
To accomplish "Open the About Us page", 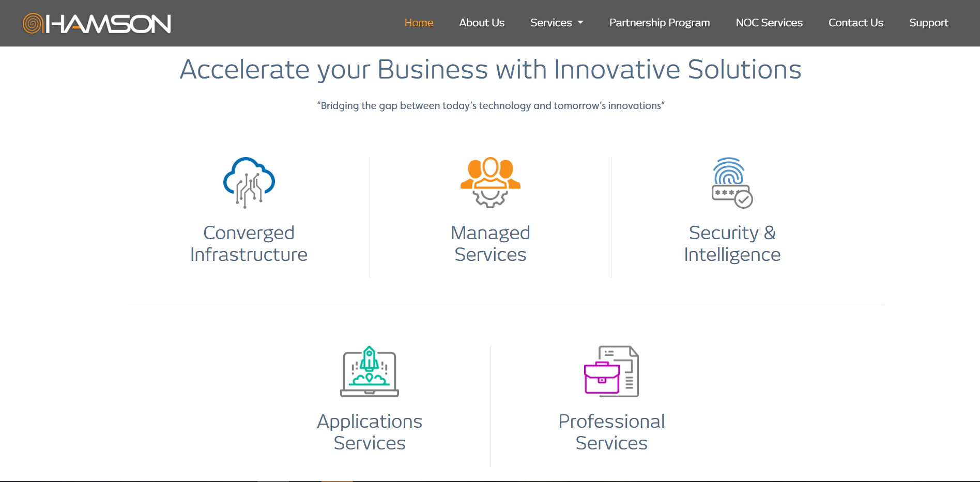I will tap(482, 23).
